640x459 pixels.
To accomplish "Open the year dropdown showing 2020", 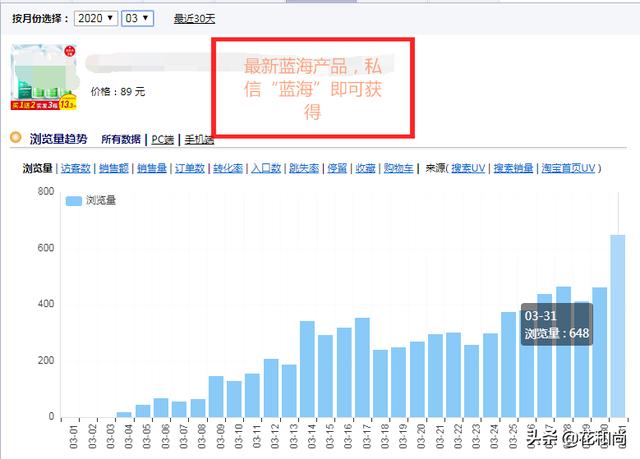I will [x=95, y=18].
